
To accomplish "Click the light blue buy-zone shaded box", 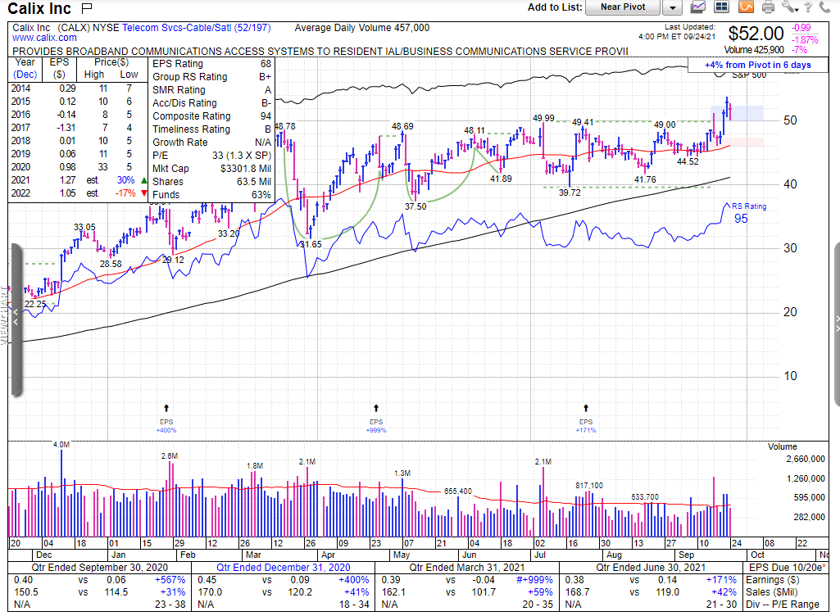I will tap(737, 113).
